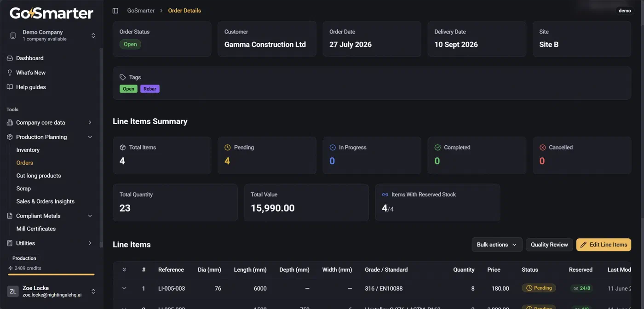Click the Total Value 15,990.00
The width and height of the screenshot is (644, 309).
tap(273, 208)
